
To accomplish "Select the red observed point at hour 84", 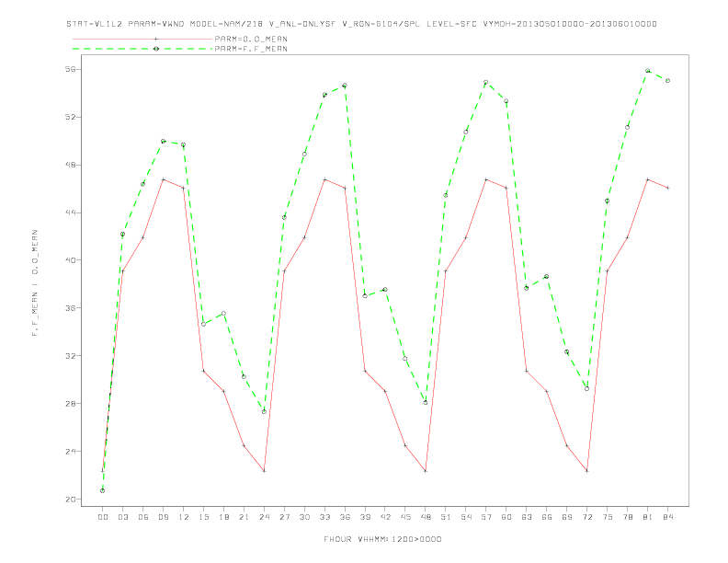I will pyautogui.click(x=667, y=188).
